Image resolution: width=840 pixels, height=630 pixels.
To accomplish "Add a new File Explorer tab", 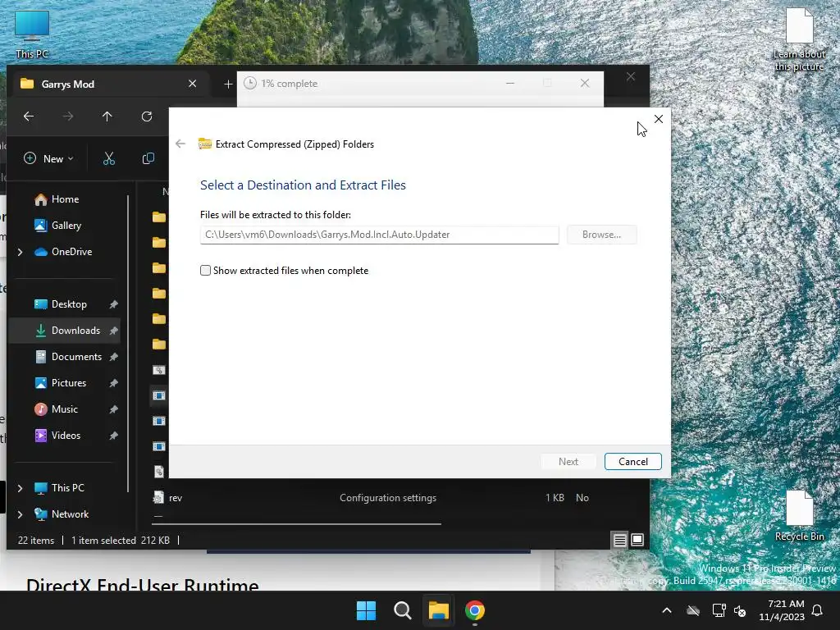I will point(228,84).
